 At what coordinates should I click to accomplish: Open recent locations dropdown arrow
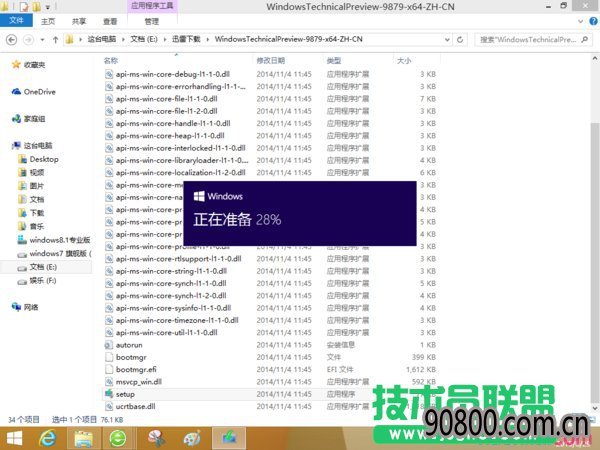pyautogui.click(x=42, y=39)
